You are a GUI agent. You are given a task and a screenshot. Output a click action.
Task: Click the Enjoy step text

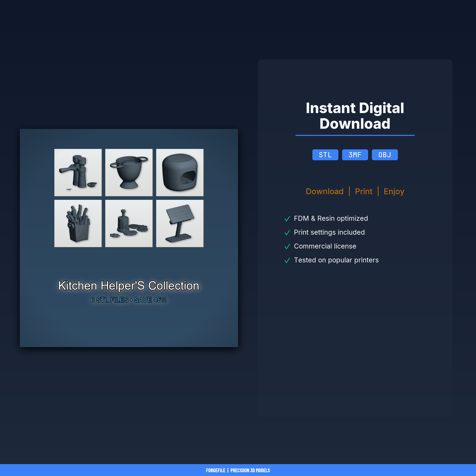coord(394,191)
